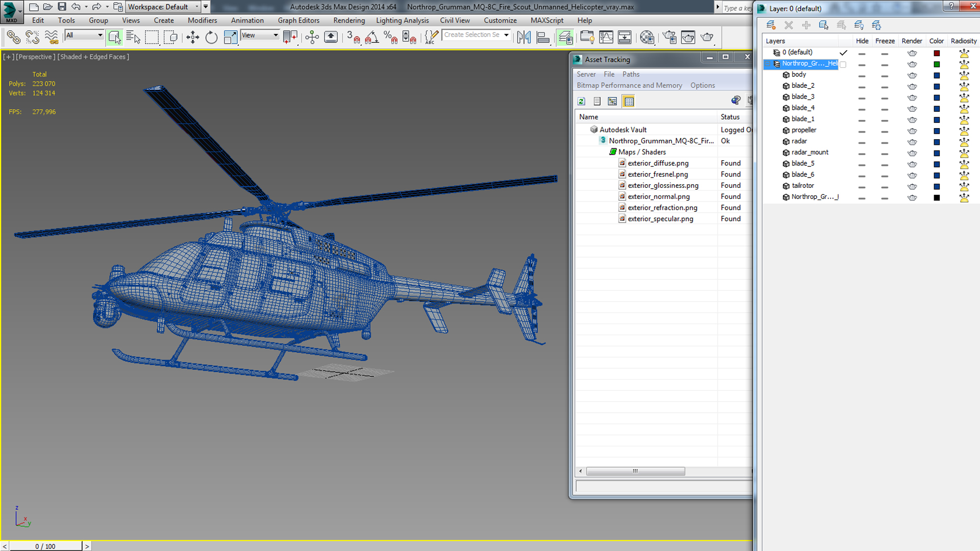Click the 0 / 100 time slider handle

coord(45,546)
